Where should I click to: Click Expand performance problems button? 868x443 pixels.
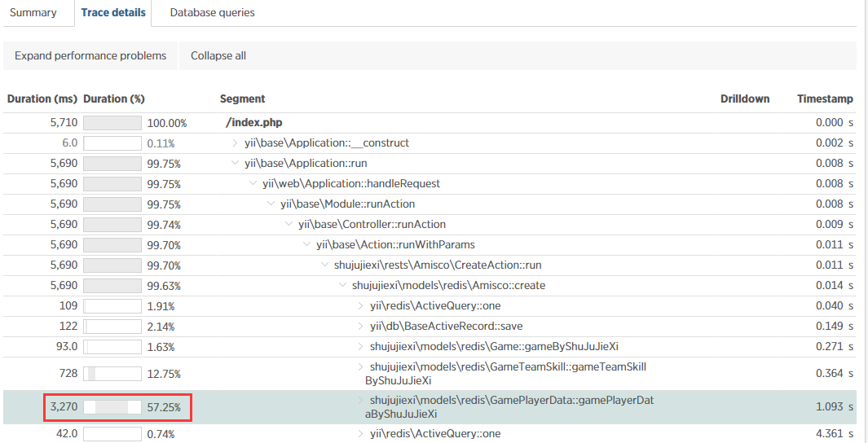90,56
